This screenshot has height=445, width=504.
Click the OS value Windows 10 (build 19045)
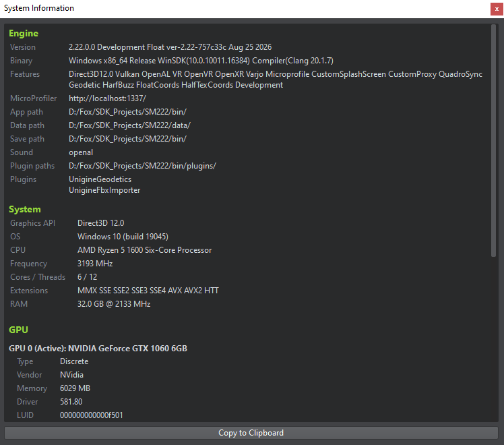pyautogui.click(x=123, y=237)
